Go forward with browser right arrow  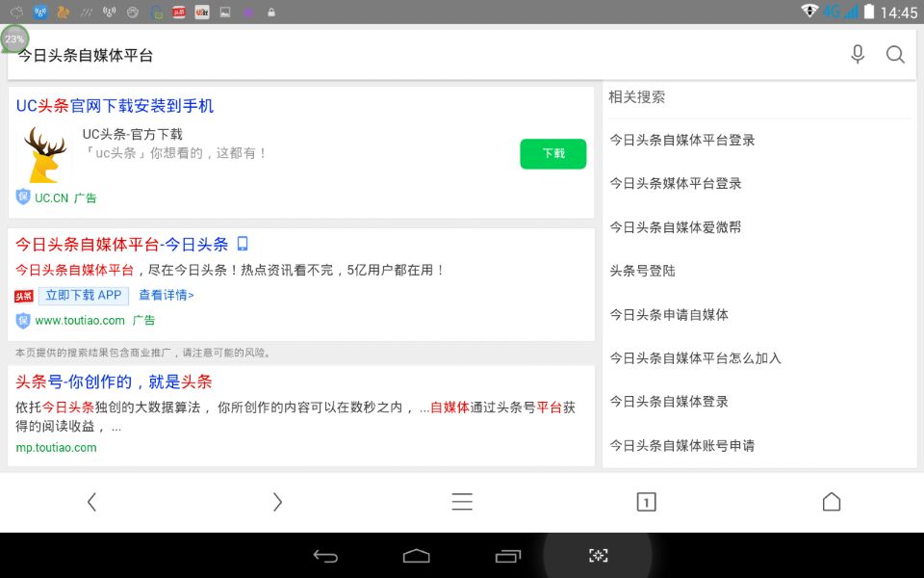coord(277,502)
